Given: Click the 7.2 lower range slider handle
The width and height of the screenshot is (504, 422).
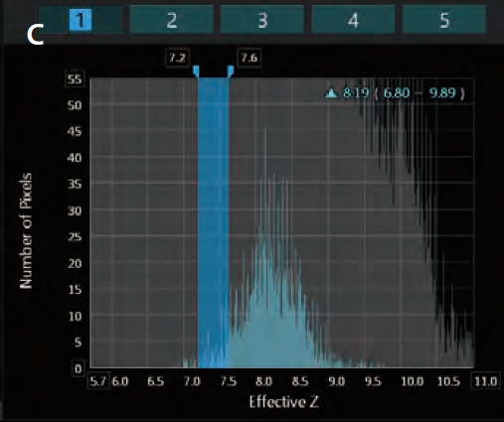Looking at the screenshot, I should (196, 71).
